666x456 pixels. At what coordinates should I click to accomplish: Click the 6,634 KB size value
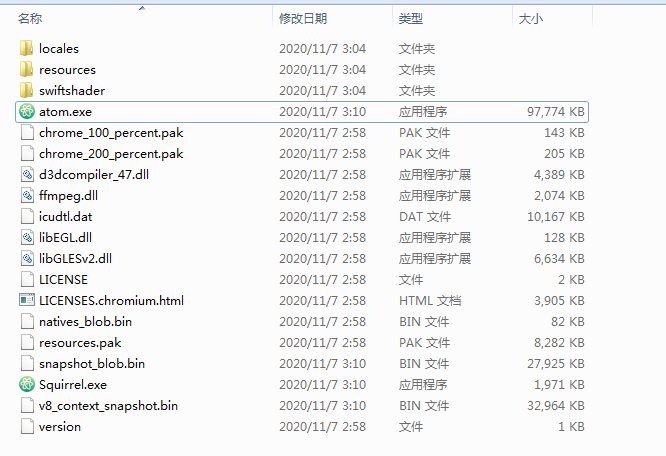(x=559, y=259)
